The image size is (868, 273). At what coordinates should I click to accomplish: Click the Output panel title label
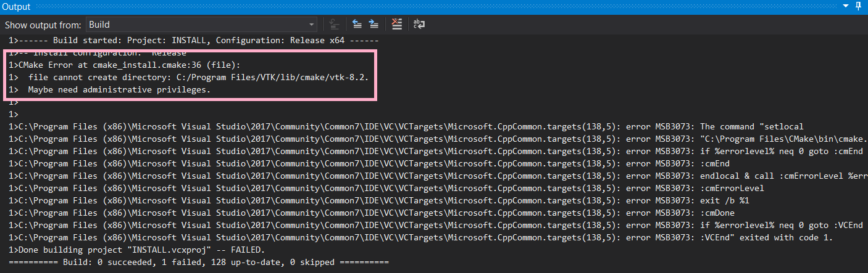(16, 6)
